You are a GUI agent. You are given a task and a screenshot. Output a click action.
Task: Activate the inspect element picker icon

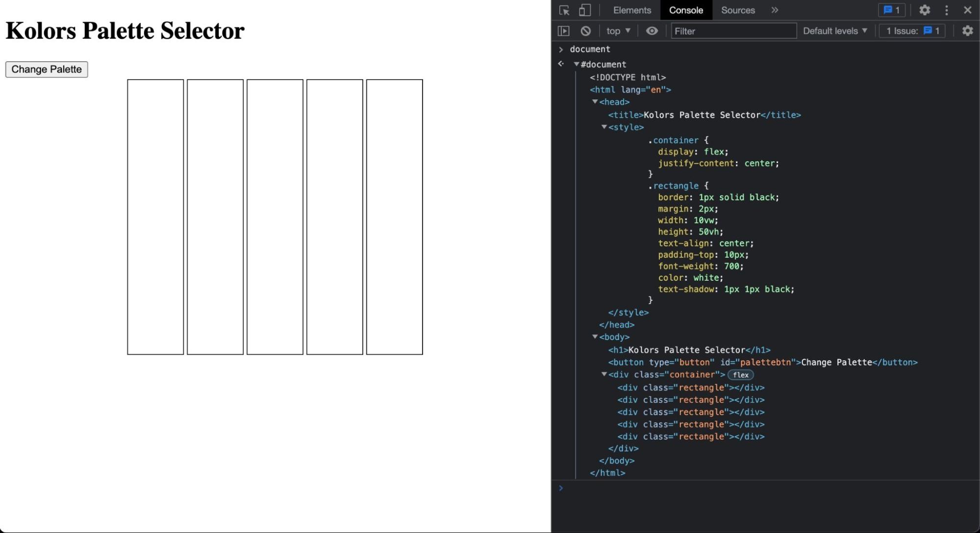click(564, 10)
